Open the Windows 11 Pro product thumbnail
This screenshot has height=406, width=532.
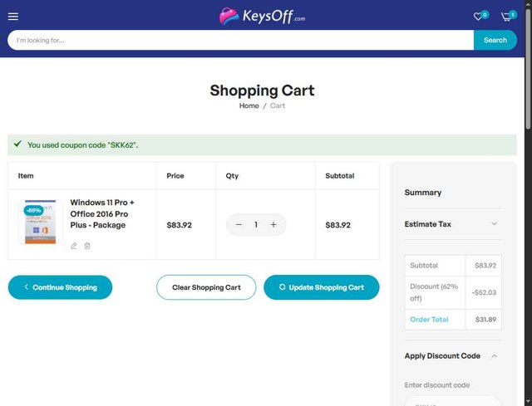[41, 222]
